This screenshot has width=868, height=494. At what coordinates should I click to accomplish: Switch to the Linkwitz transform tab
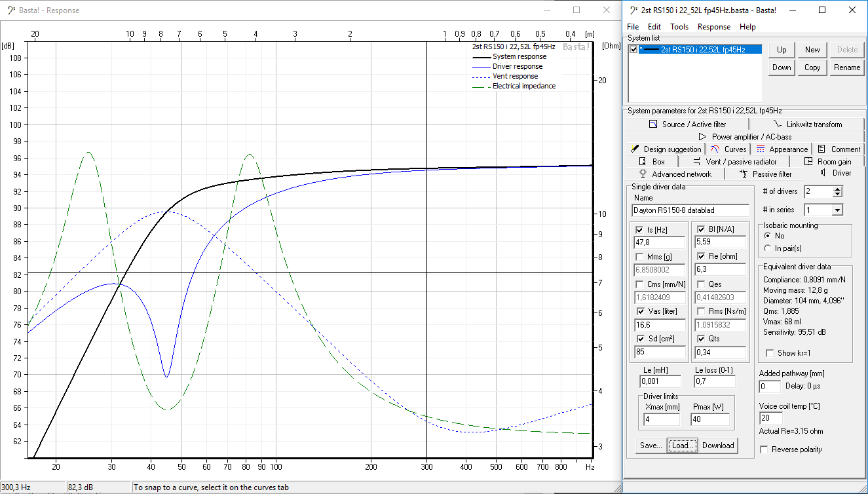pyautogui.click(x=807, y=124)
